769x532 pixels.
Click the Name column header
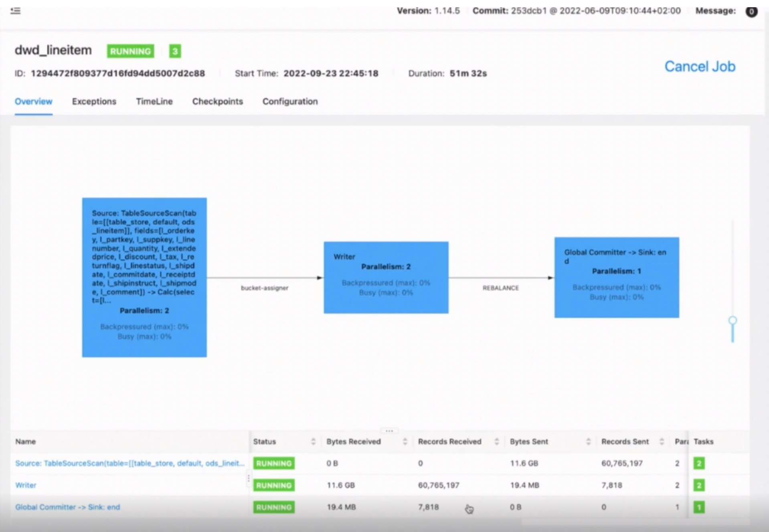(26, 441)
